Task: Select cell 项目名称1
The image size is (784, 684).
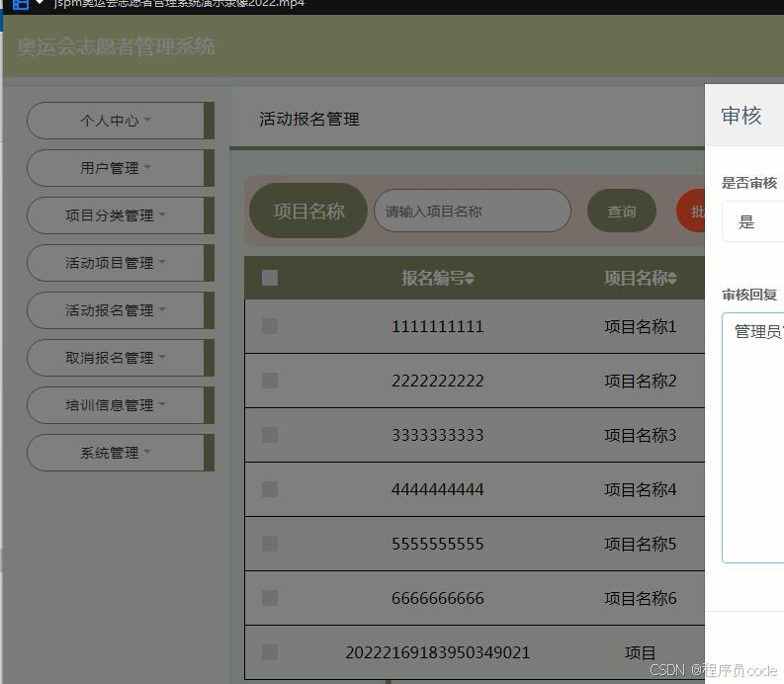Action: click(641, 326)
